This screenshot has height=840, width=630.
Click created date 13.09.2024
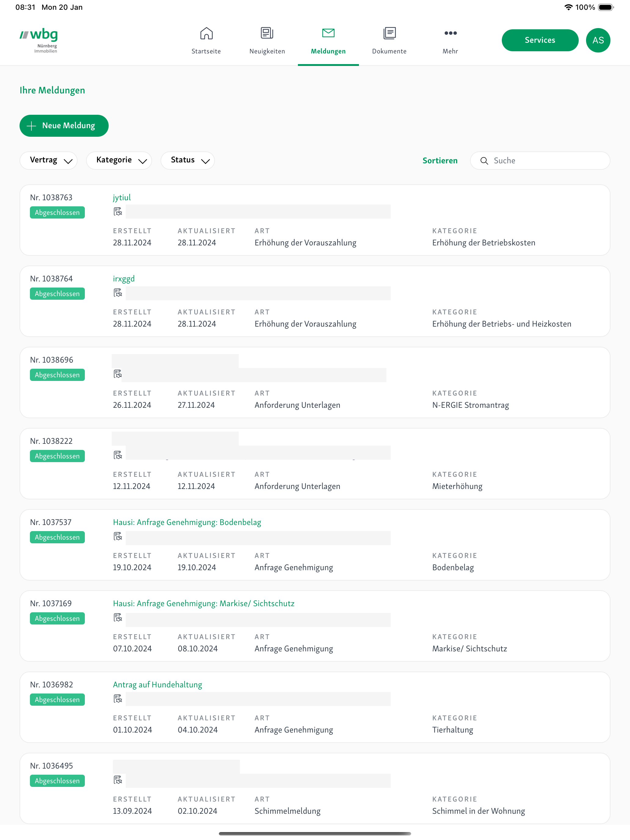point(132,811)
